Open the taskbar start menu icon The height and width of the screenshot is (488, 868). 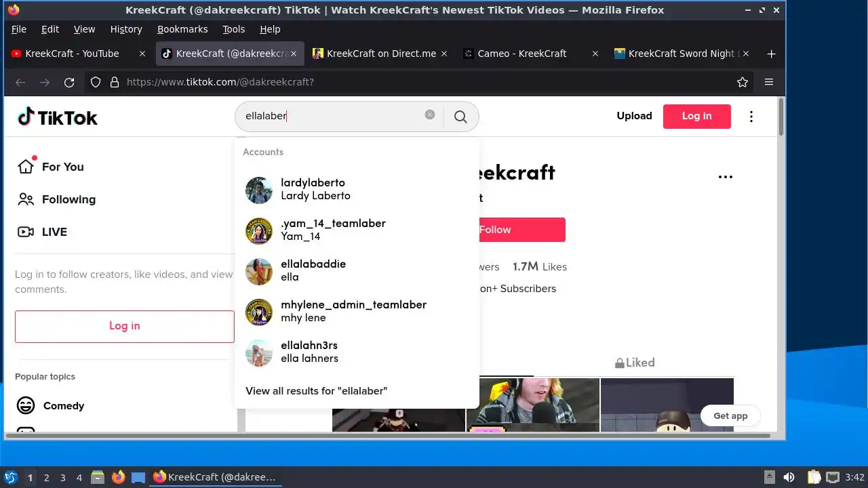(x=10, y=477)
